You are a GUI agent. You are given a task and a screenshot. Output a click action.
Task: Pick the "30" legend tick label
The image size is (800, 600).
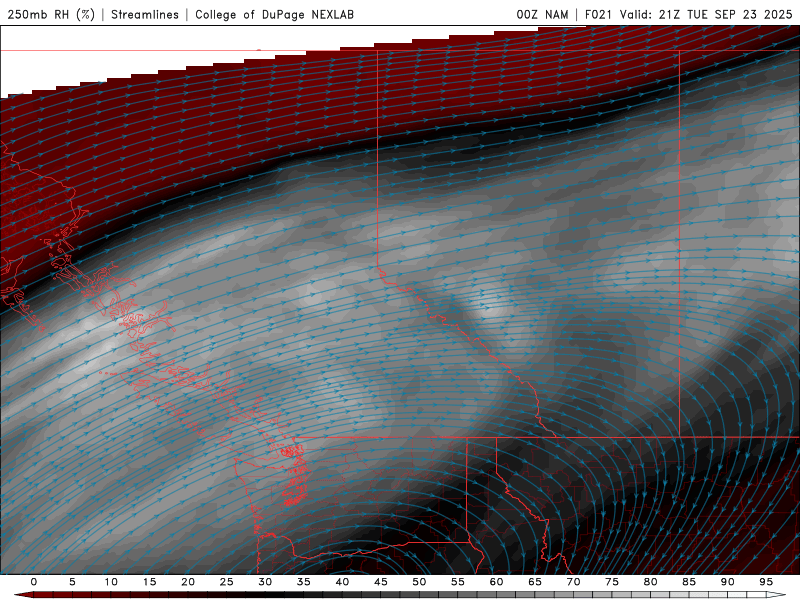tap(265, 582)
